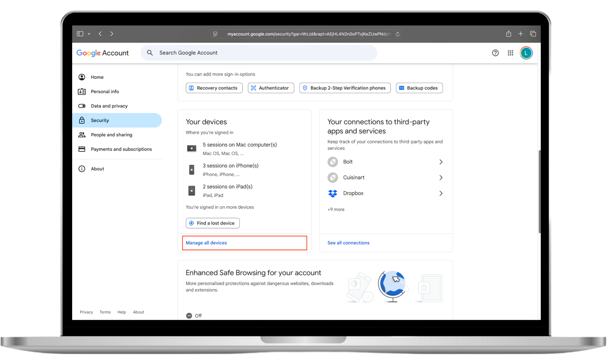Click the Find a lost device button
This screenshot has width=607, height=364.
[x=212, y=223]
